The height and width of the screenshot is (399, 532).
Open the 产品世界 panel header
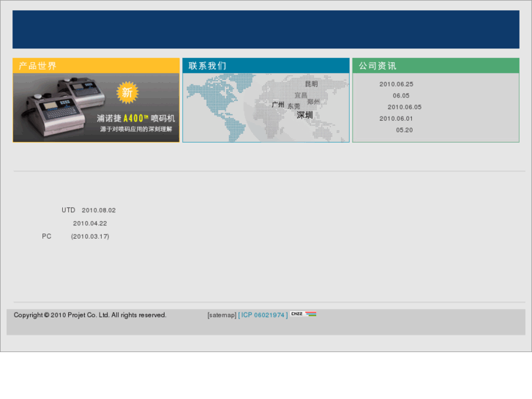[96, 66]
